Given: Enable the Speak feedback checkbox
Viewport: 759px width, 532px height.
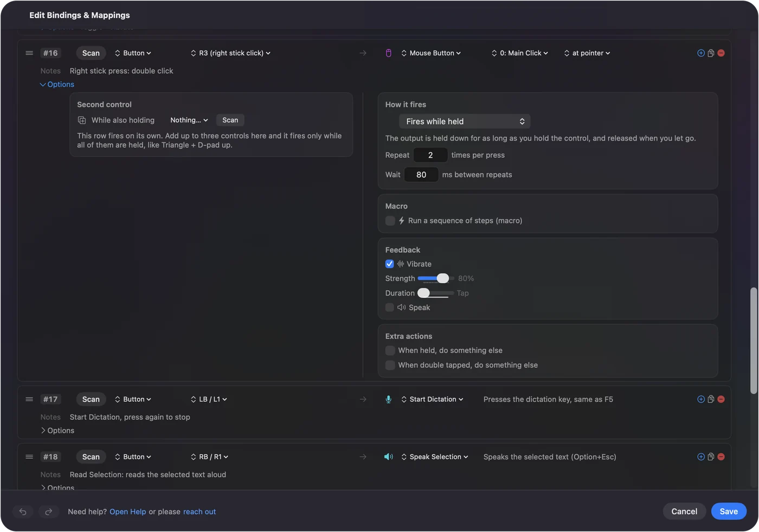Looking at the screenshot, I should [390, 307].
